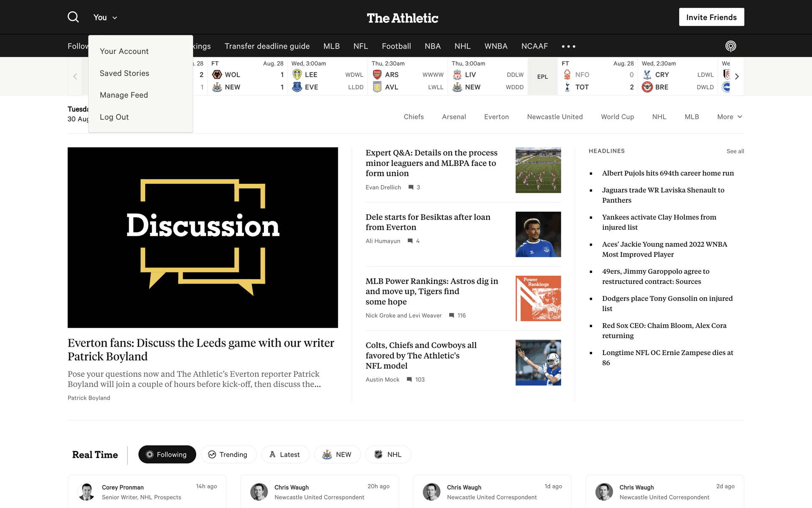Go to the MLB nav tab
This screenshot has height=508, width=812.
pos(332,46)
